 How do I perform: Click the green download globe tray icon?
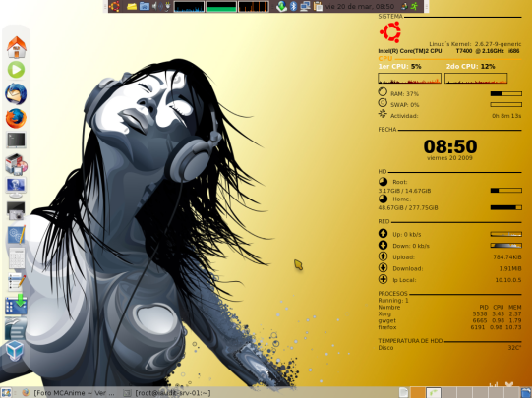(281, 6)
